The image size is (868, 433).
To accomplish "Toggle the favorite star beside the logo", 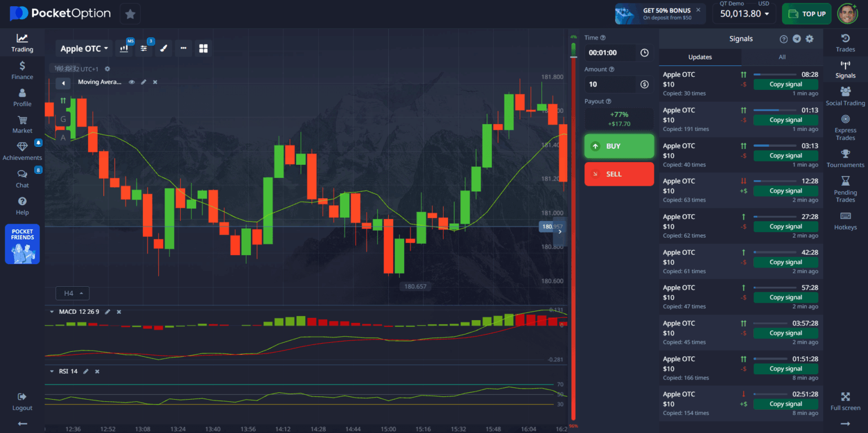I will coord(130,14).
